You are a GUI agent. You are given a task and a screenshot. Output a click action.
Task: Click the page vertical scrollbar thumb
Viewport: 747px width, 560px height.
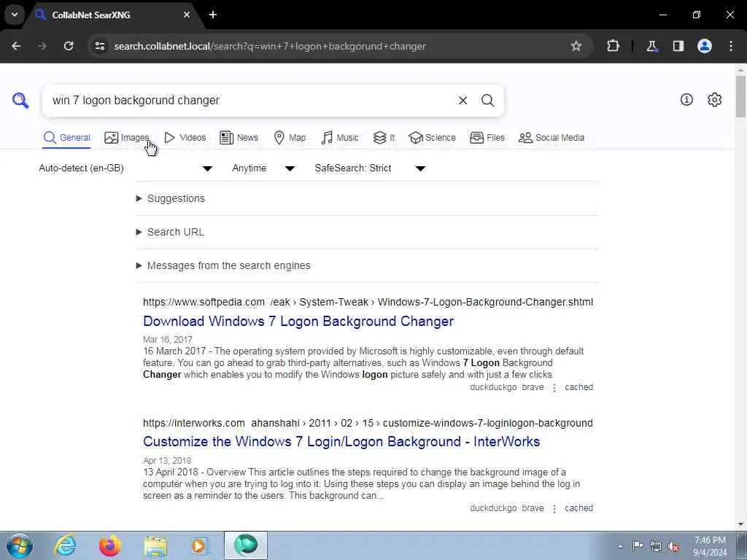click(x=740, y=96)
